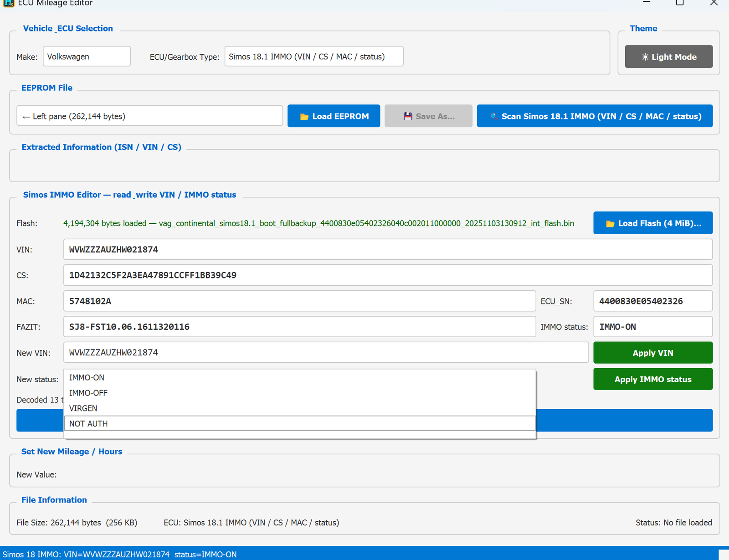729x560 pixels.
Task: Click the 'New Value:' label
Action: (x=36, y=475)
